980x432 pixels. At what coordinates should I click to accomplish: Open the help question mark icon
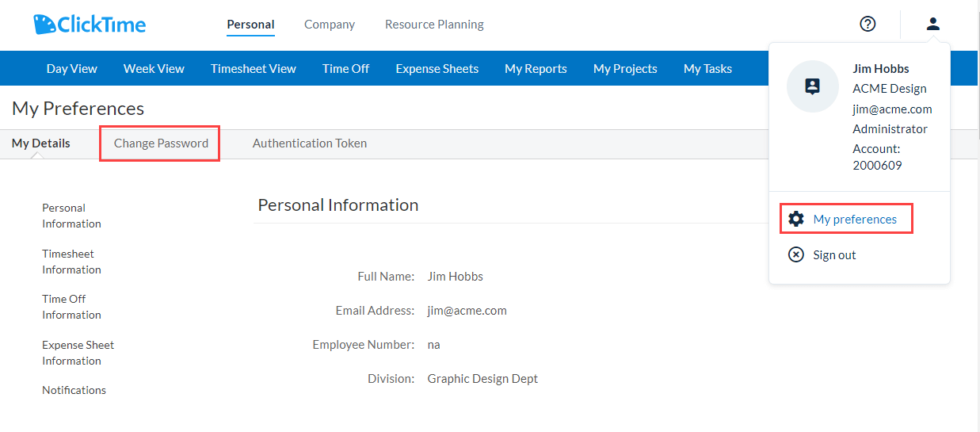click(x=868, y=24)
